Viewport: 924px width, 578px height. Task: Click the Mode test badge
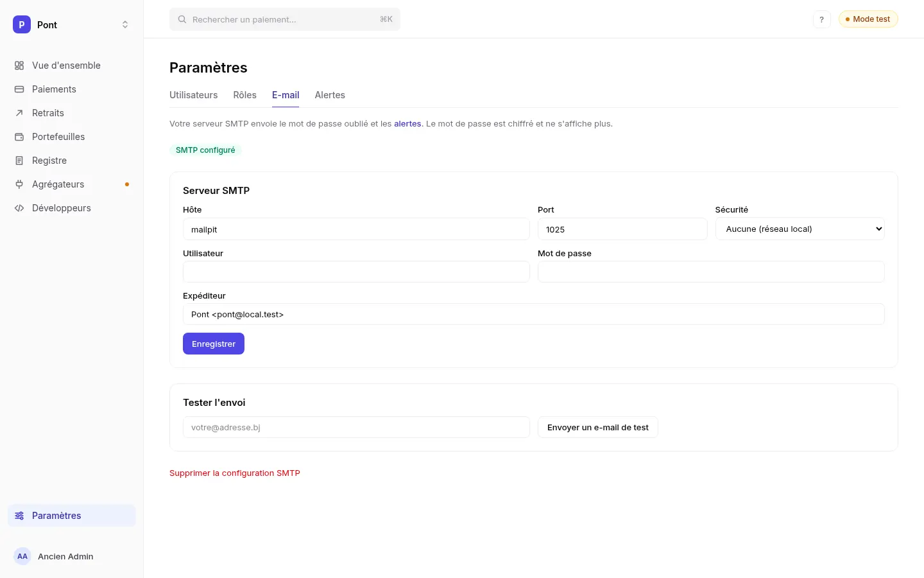[x=868, y=19]
